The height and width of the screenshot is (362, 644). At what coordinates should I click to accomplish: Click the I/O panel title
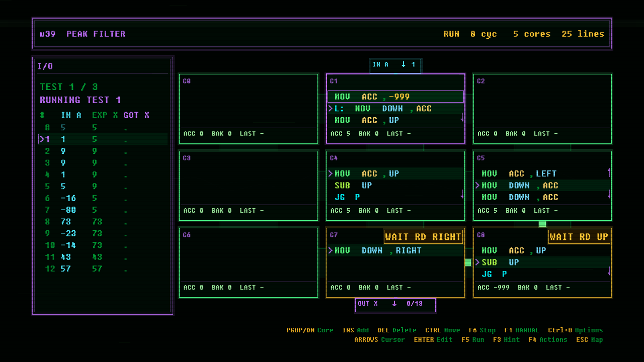pyautogui.click(x=45, y=66)
